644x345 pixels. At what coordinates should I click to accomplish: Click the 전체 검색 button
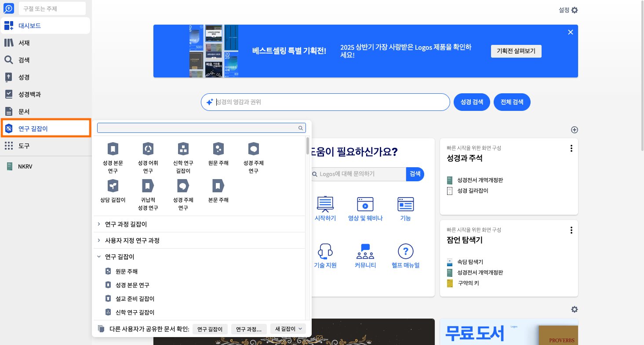tap(512, 102)
